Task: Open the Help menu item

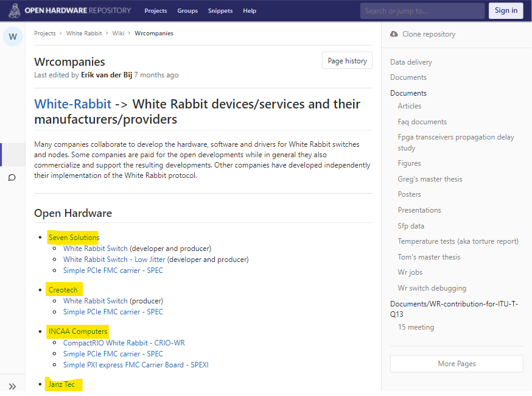Action: 250,11
